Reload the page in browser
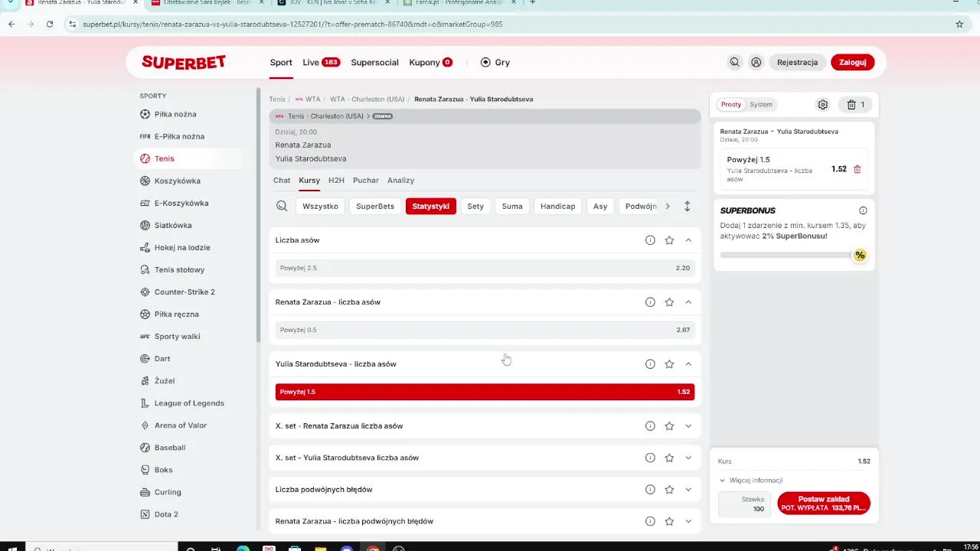The height and width of the screenshot is (551, 980). [x=50, y=24]
